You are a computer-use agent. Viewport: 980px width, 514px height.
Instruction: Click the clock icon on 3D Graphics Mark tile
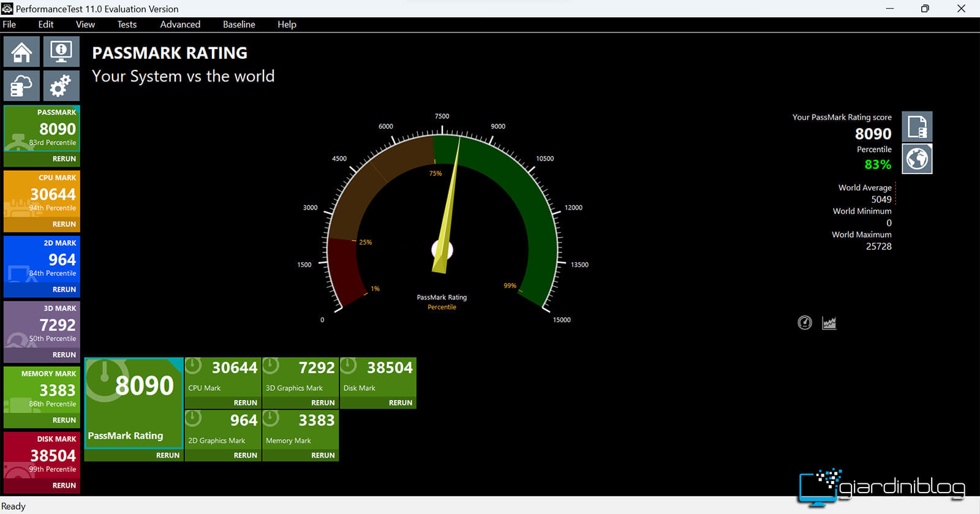click(x=271, y=366)
